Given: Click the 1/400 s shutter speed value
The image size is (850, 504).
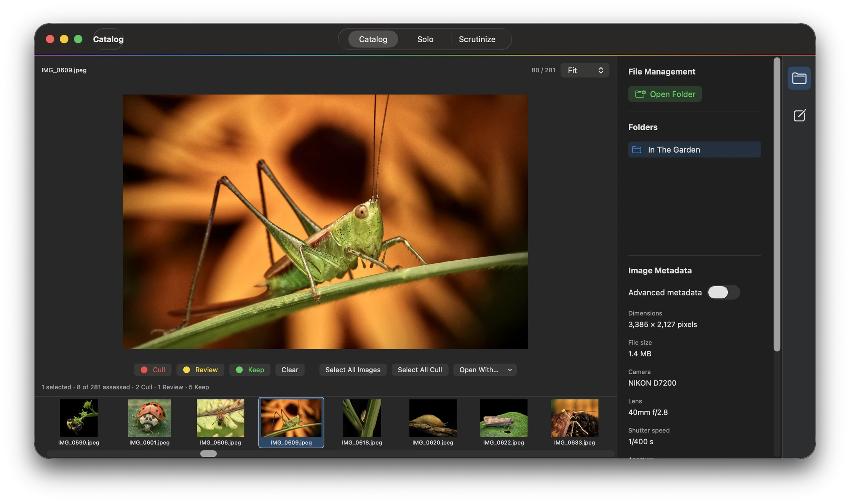Looking at the screenshot, I should click(641, 442).
